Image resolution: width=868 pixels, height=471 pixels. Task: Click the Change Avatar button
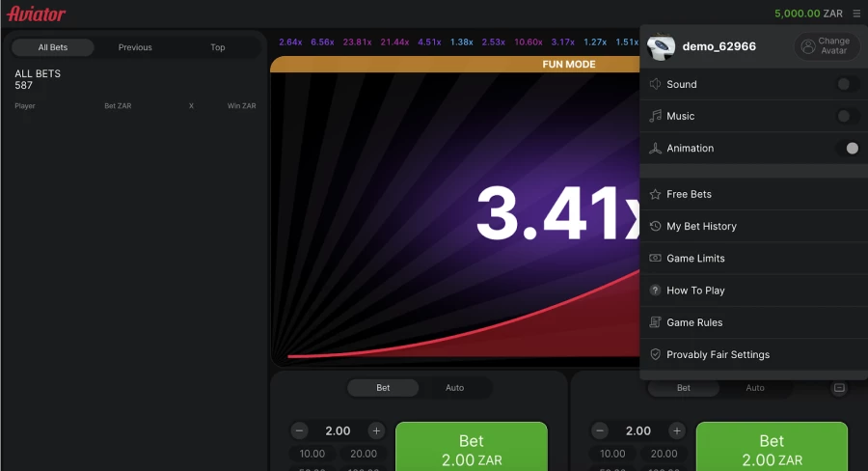pyautogui.click(x=826, y=46)
